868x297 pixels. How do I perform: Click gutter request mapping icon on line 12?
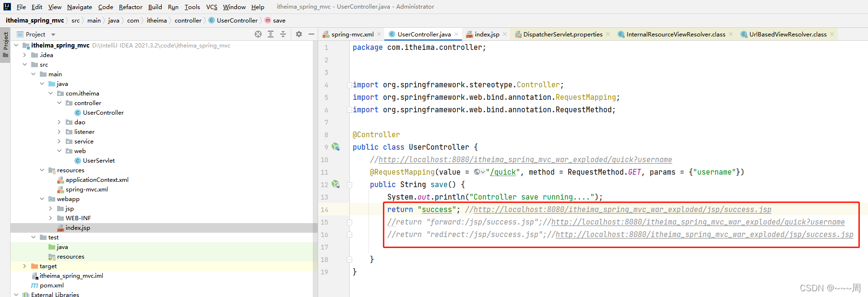(x=336, y=184)
